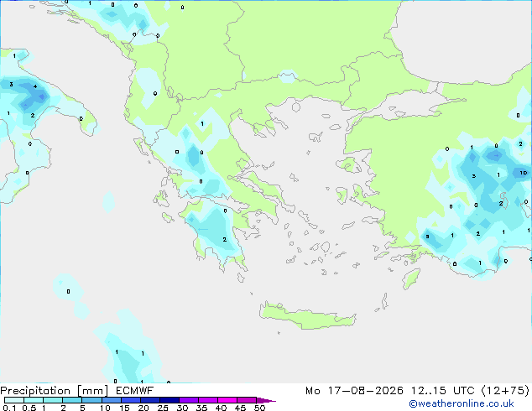The width and height of the screenshot is (532, 411).
Task: Pick the purple 30–35 legend swatch
Action: [189, 400]
